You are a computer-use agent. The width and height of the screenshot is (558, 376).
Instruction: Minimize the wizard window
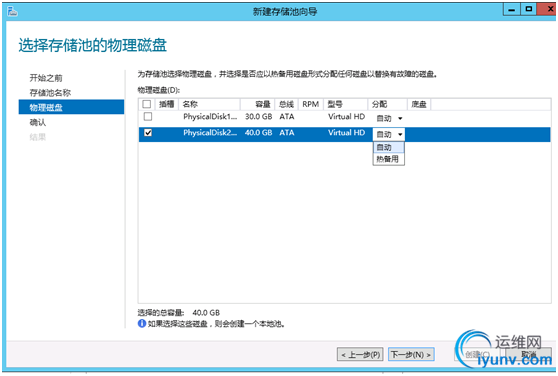tap(512, 10)
